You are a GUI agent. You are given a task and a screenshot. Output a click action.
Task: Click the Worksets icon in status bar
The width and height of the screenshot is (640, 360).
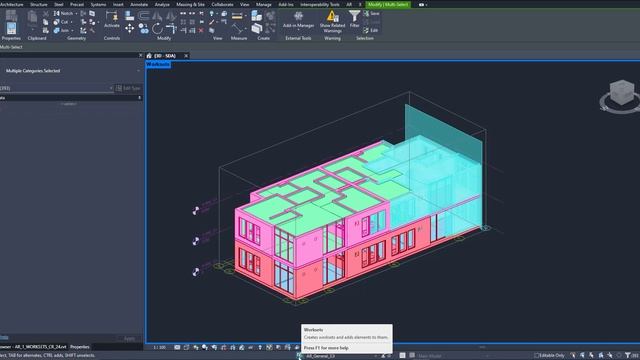pyautogui.click(x=299, y=356)
